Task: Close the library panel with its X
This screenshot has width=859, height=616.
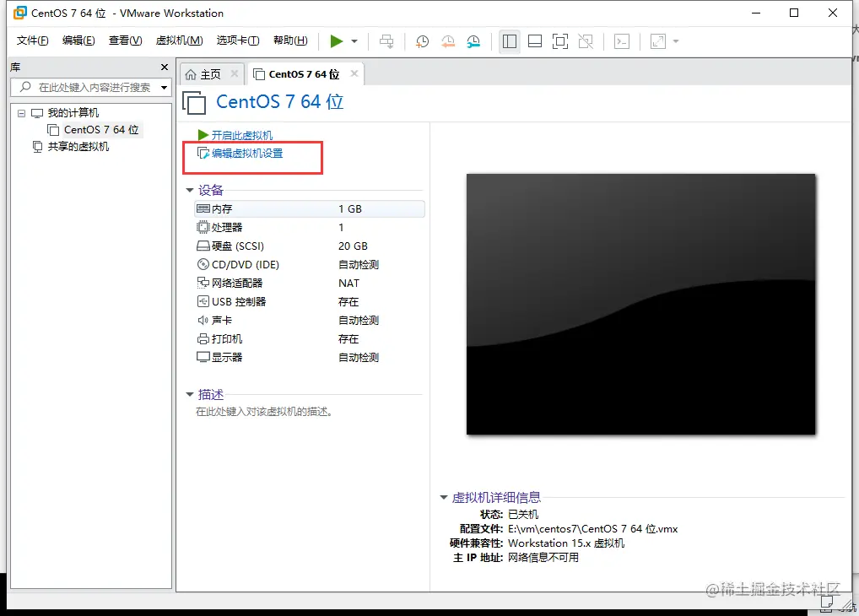Action: 165,67
